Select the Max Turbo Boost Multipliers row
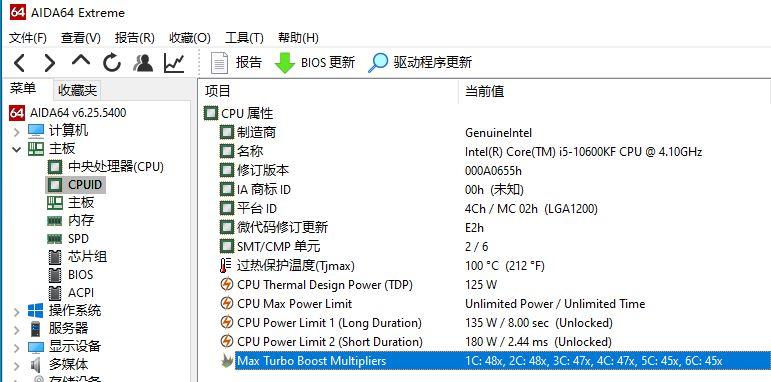Viewport: 771px width, 382px height. point(494,361)
